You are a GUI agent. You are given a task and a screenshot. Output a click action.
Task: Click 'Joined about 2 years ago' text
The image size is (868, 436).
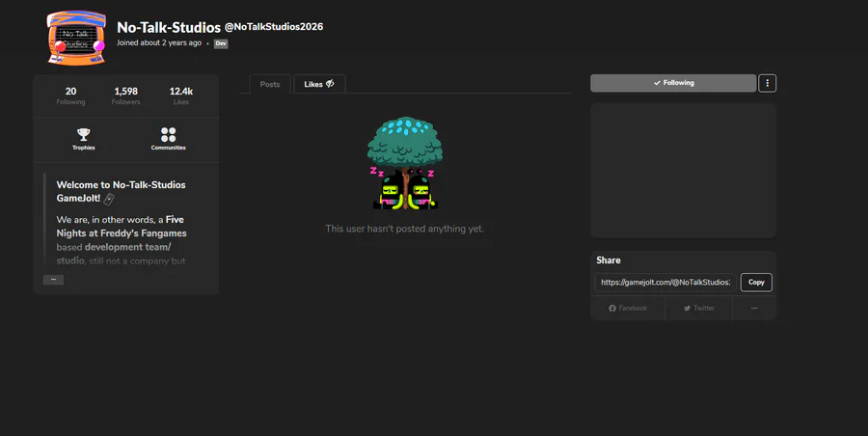(159, 42)
